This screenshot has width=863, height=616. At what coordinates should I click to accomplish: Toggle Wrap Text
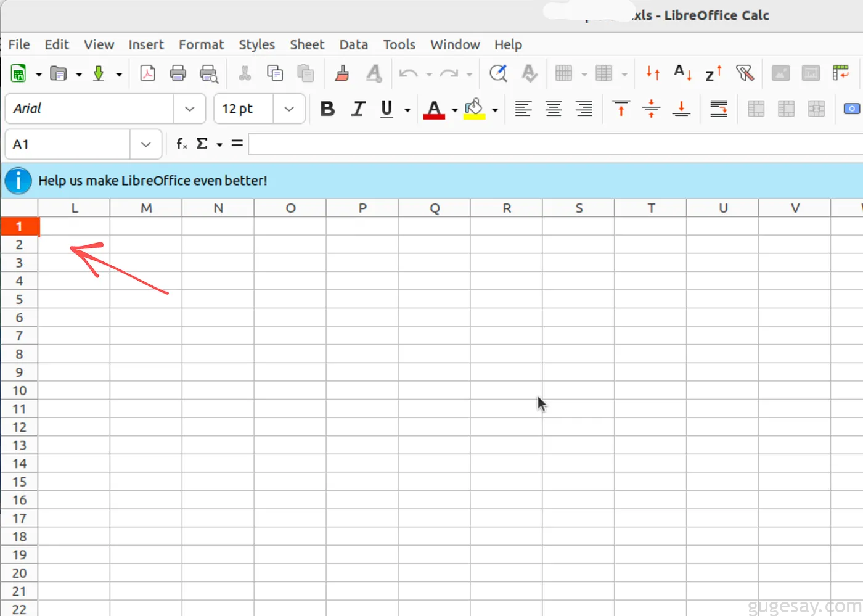pos(719,109)
